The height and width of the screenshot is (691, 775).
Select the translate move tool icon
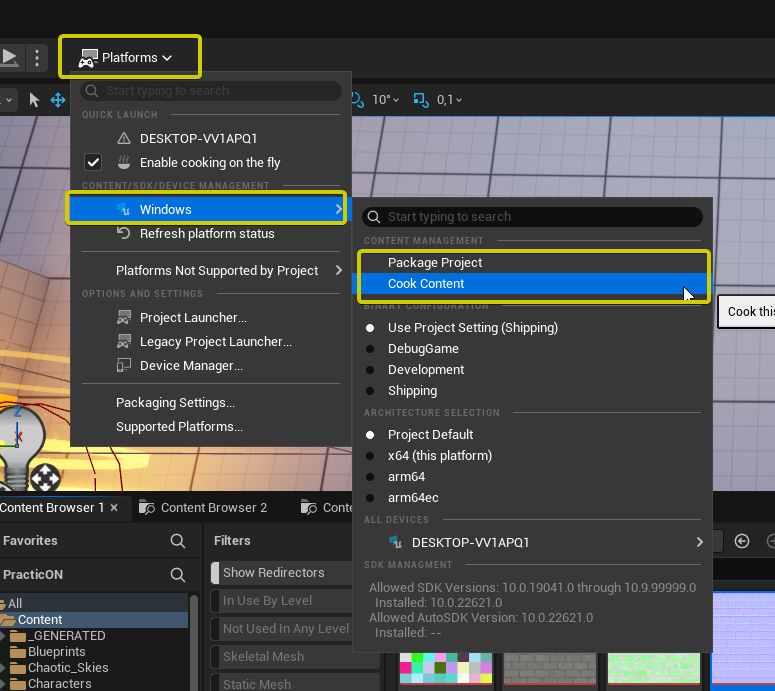(x=58, y=100)
